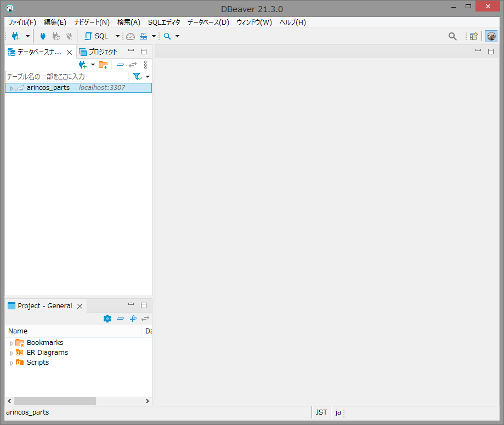Screen dimensions: 504x425
Task: Click the Disconnect icon in main toolbar
Action: (69, 36)
